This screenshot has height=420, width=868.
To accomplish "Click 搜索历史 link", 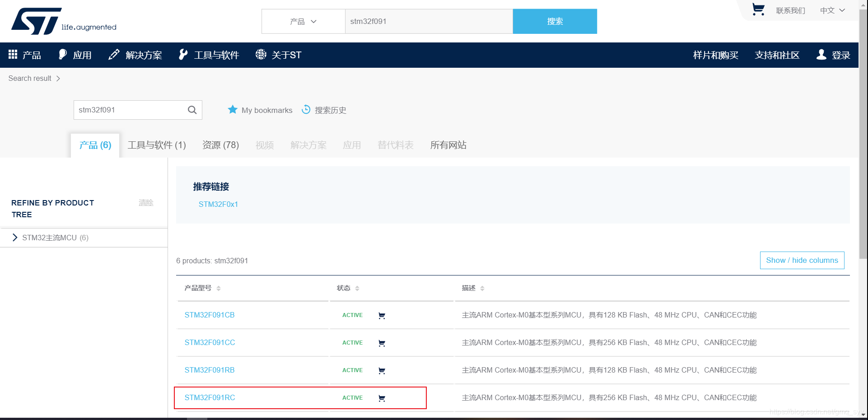I will click(x=331, y=110).
